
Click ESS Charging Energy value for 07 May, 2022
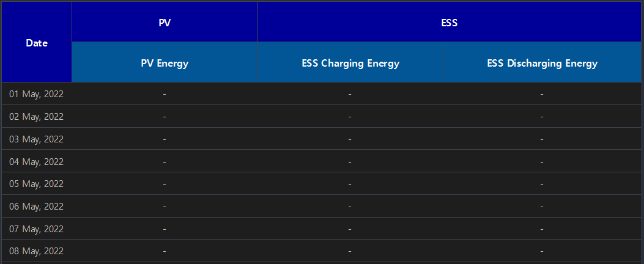point(350,229)
